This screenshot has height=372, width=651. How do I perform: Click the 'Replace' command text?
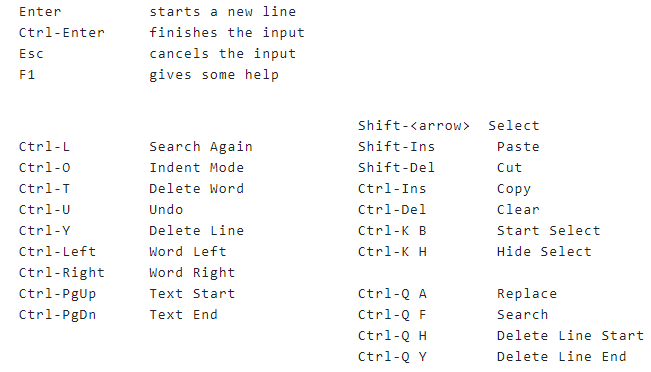coord(527,294)
